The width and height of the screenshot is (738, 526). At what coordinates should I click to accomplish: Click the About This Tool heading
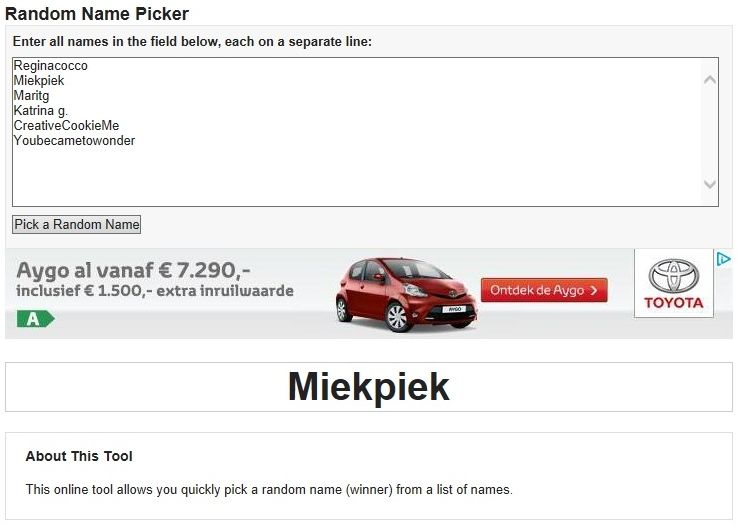(79, 456)
